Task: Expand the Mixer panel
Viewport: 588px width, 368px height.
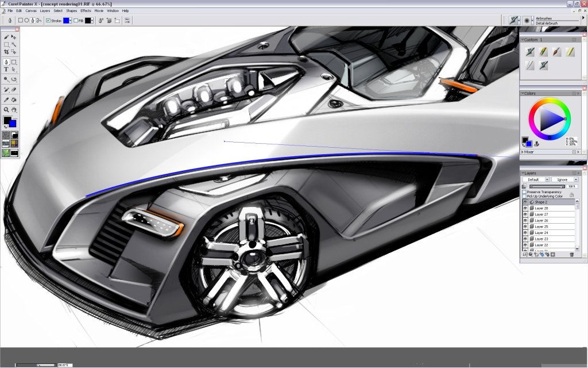Action: 524,151
